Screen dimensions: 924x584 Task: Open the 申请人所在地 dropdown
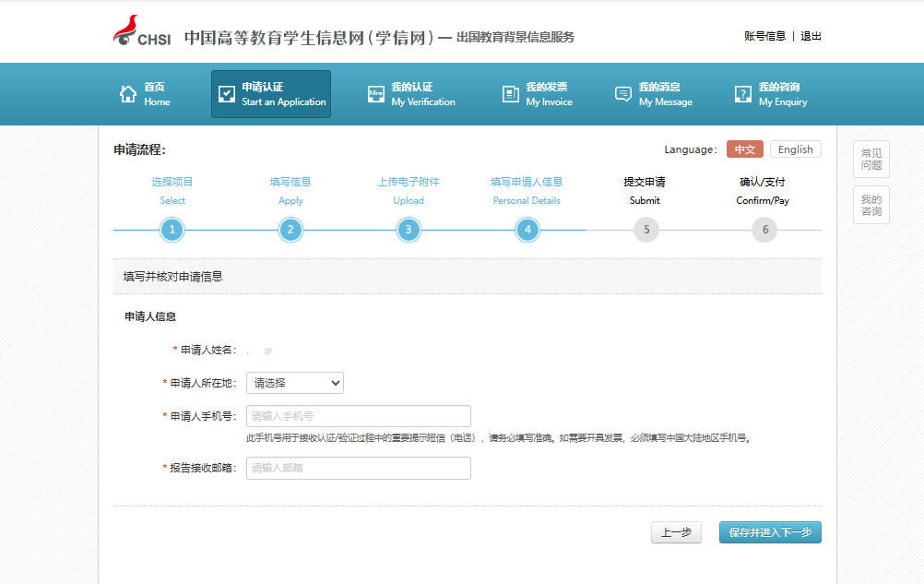point(294,383)
